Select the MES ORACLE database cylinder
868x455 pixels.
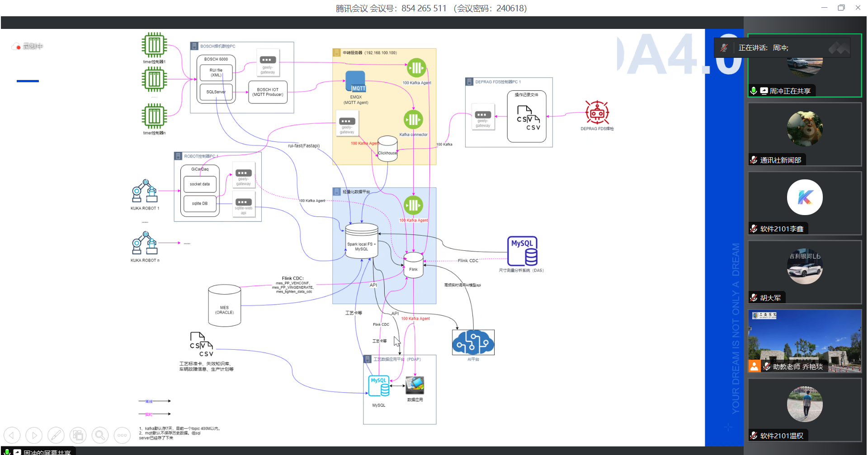pyautogui.click(x=225, y=305)
